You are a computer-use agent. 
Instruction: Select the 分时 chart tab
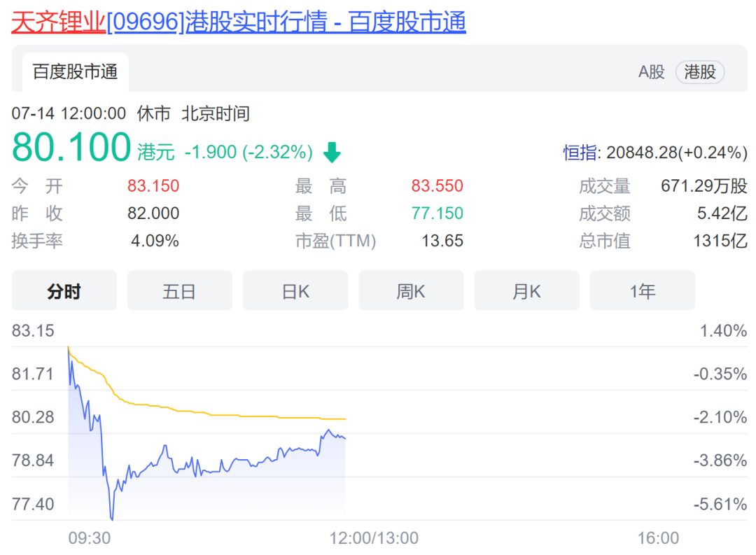64,291
